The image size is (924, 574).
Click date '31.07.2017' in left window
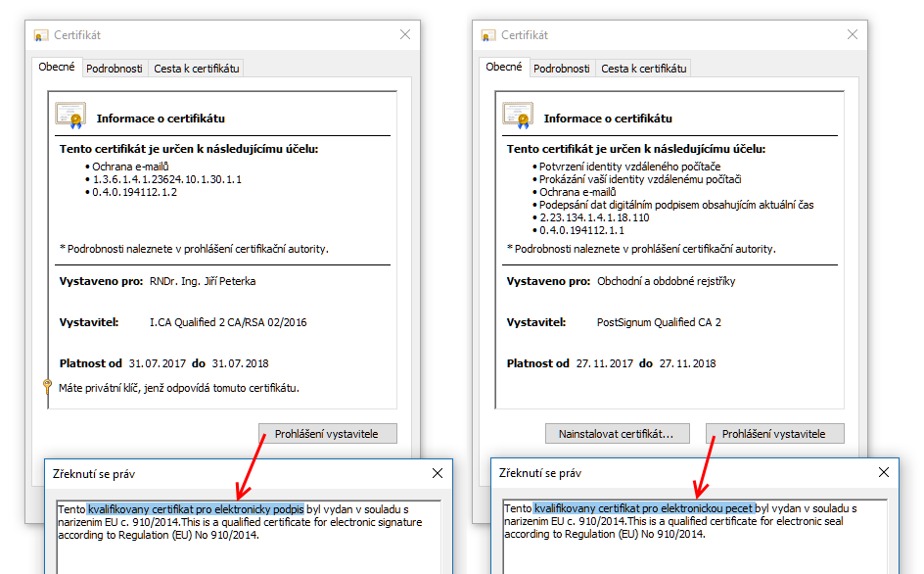click(x=158, y=364)
